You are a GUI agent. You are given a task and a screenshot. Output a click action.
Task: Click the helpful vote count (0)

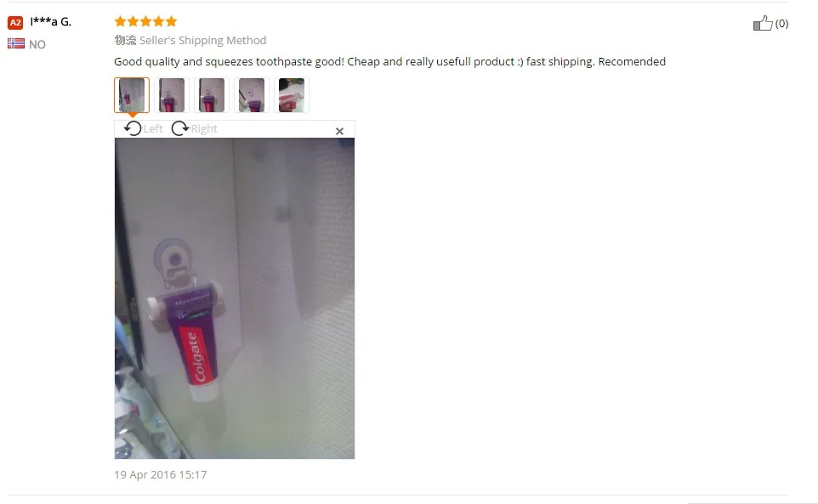coord(781,24)
